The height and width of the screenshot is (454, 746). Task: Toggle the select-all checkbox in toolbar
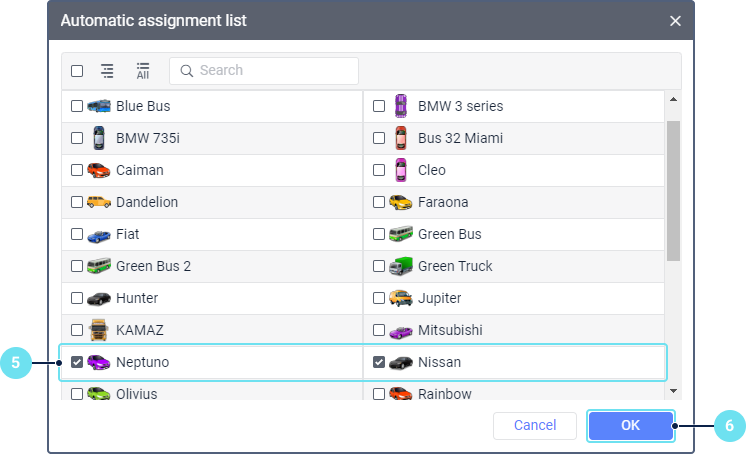click(77, 71)
